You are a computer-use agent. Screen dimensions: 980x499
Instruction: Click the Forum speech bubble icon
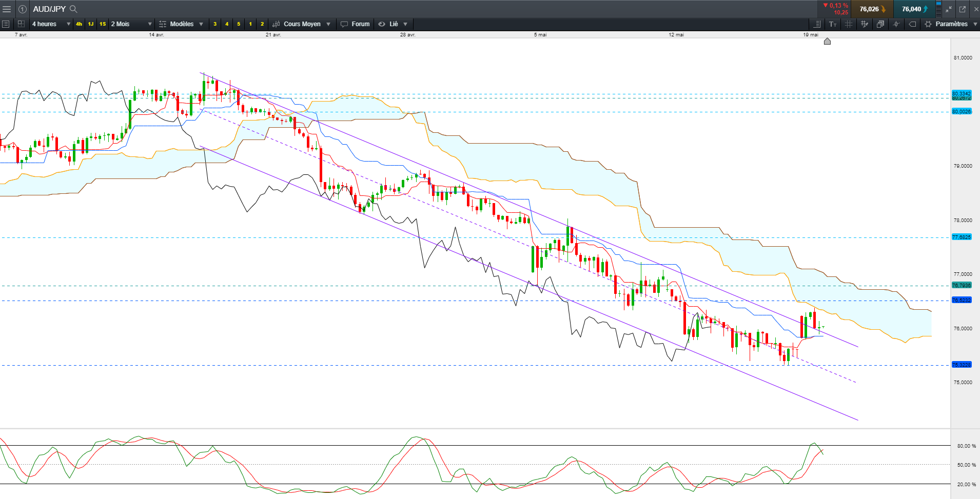pyautogui.click(x=344, y=24)
